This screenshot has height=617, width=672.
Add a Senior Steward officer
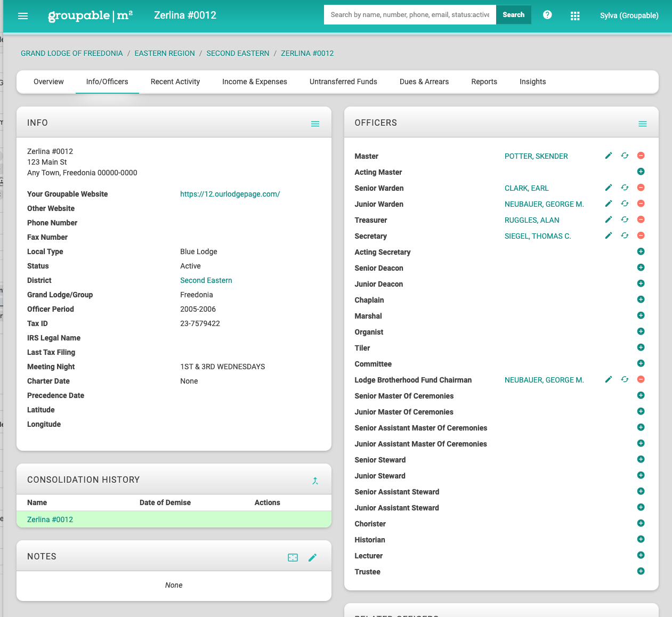641,459
